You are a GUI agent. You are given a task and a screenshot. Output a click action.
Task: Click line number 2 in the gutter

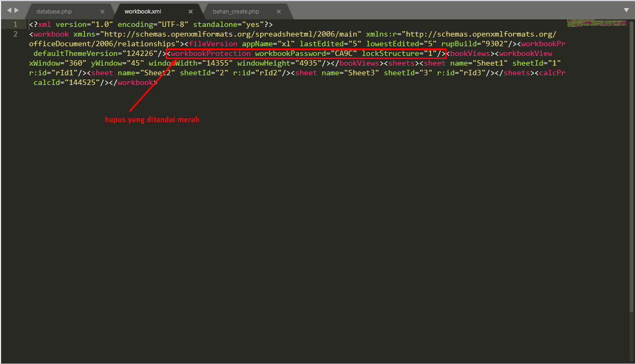[15, 34]
